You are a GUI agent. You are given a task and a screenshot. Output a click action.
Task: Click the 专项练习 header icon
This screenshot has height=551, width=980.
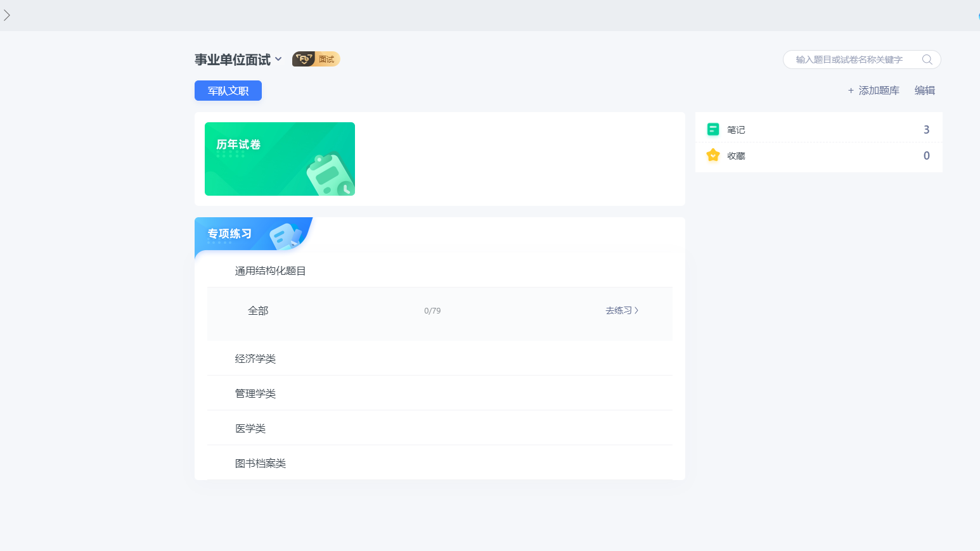[x=285, y=236]
